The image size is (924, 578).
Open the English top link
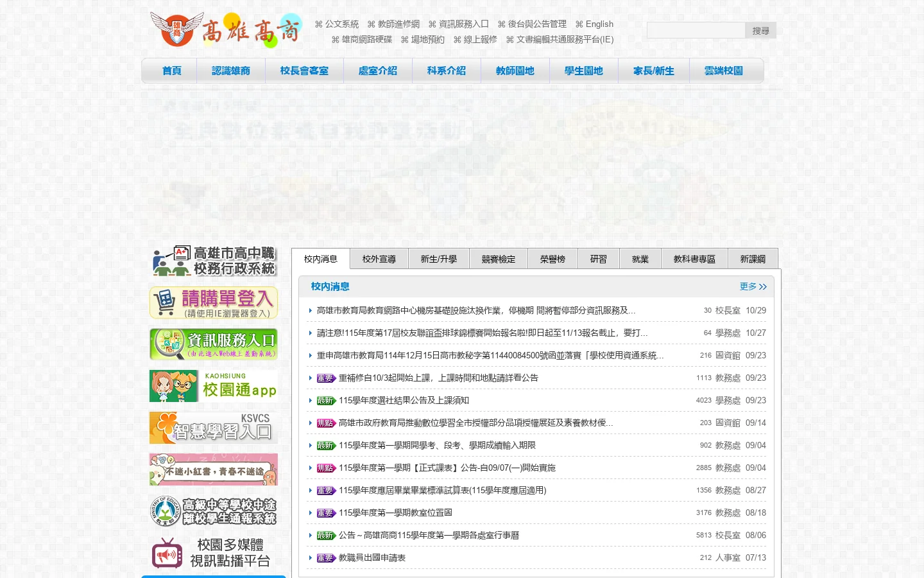point(594,24)
